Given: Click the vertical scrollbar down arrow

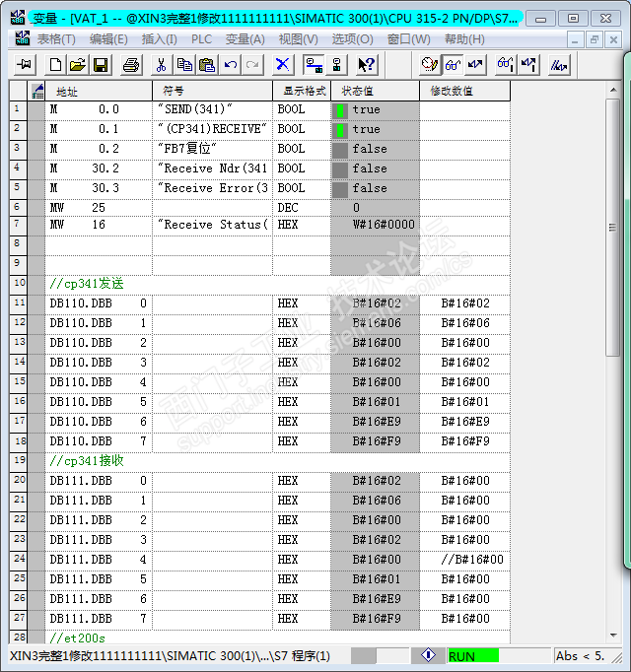Looking at the screenshot, I should (x=613, y=636).
